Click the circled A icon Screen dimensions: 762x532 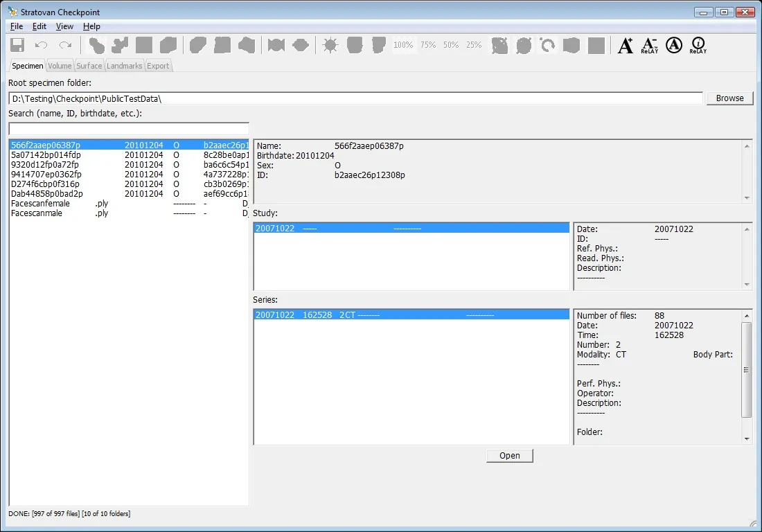pyautogui.click(x=673, y=46)
